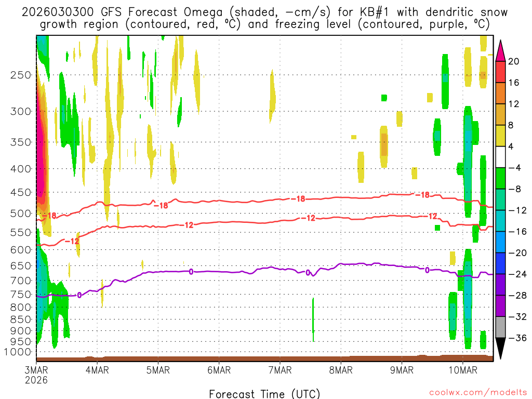
Task: Click the coolwx.com/modelts link text
Action: click(x=478, y=393)
